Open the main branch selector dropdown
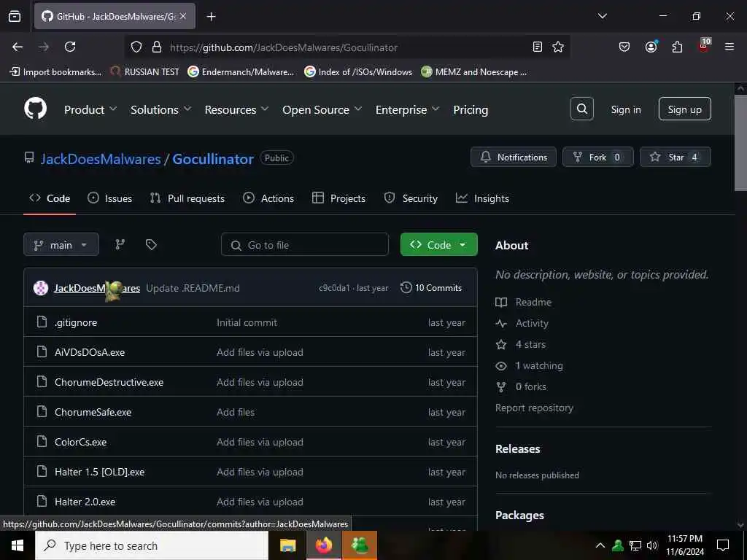747x560 pixels. click(x=61, y=245)
